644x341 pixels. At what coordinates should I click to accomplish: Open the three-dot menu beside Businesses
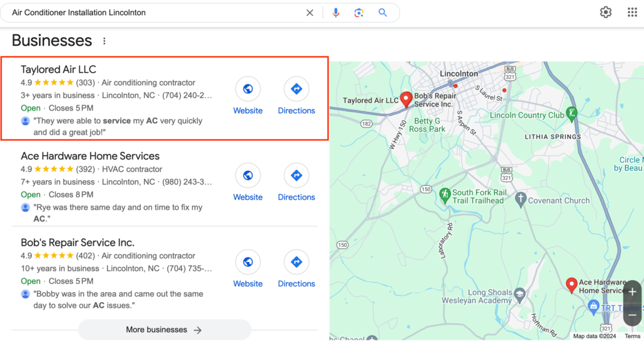[x=104, y=41]
